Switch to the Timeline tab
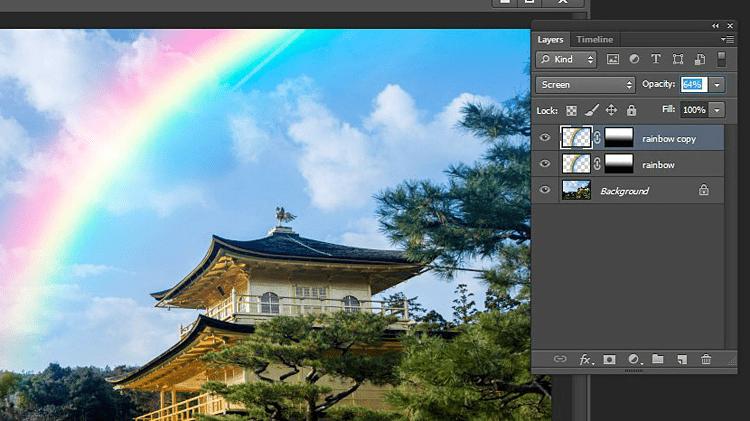 click(595, 40)
